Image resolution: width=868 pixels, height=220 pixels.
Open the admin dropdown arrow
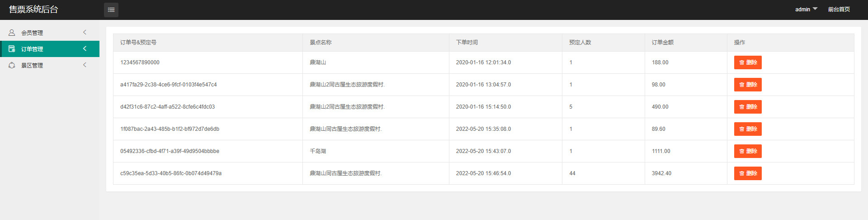815,9
